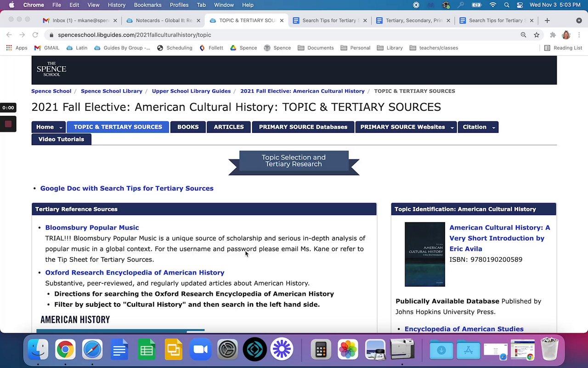Image resolution: width=588 pixels, height=368 pixels.
Task: Open the Documents bookmarks folder
Action: (x=316, y=48)
